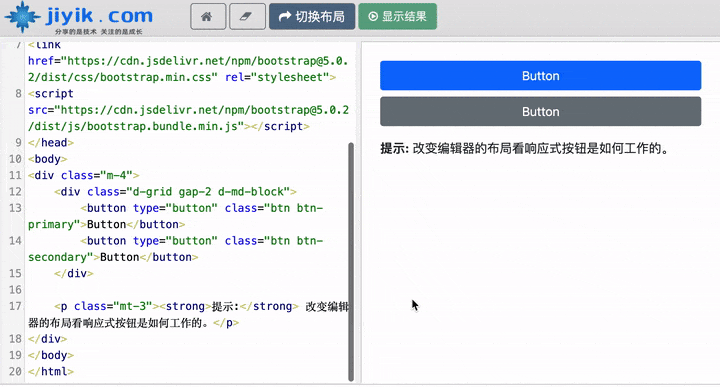Run code with 显示结果 button
This screenshot has height=387, width=720.
[397, 17]
